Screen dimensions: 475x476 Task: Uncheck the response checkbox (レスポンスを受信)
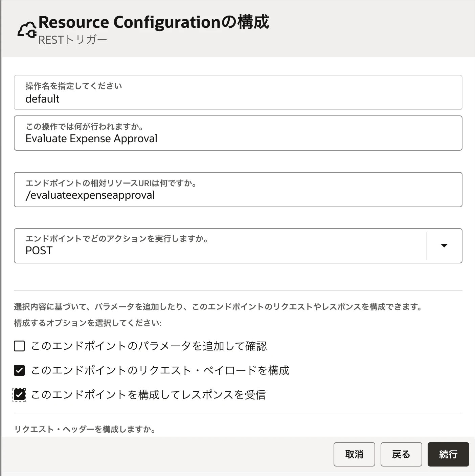(x=19, y=395)
